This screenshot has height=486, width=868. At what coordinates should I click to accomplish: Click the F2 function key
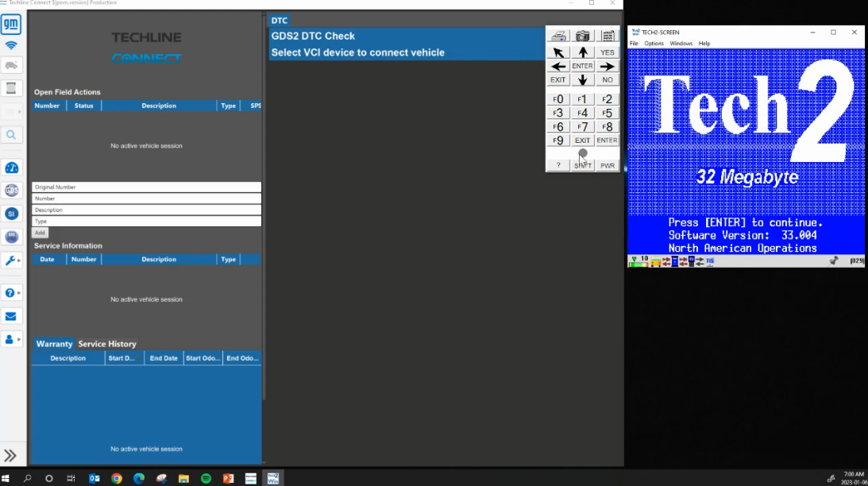pos(608,99)
